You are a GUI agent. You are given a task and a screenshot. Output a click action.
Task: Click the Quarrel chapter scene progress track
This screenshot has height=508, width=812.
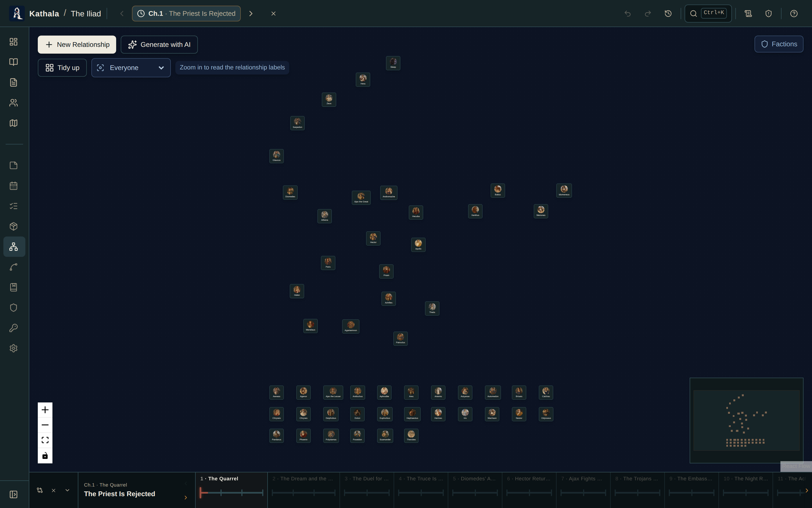(x=231, y=492)
